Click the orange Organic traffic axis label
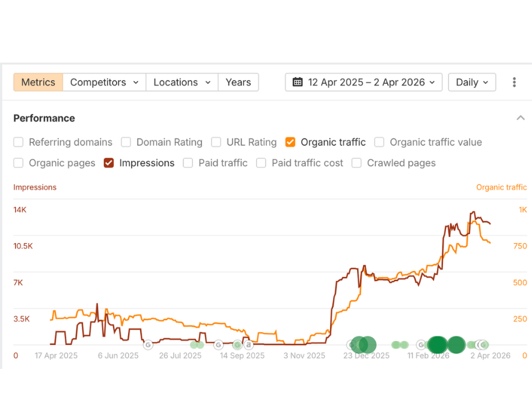Viewport: 532px width, 396px height. coord(501,187)
